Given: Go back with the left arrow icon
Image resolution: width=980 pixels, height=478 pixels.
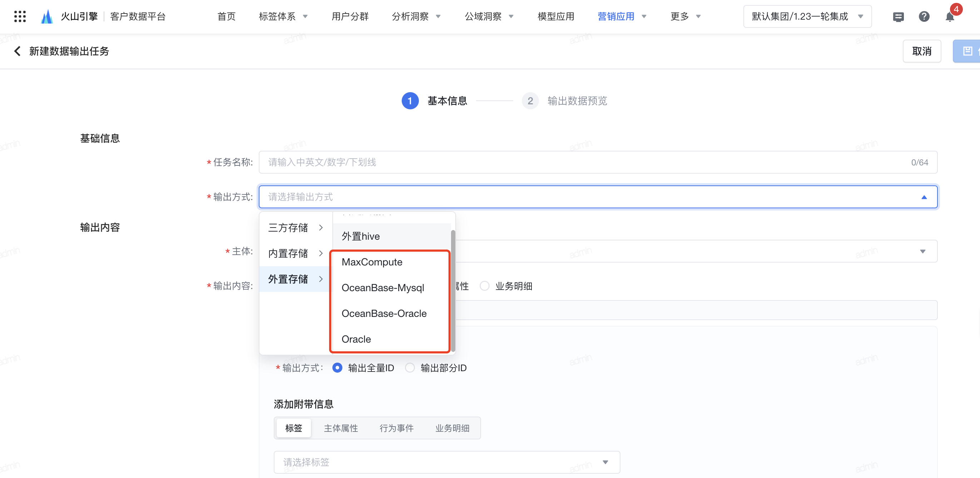Looking at the screenshot, I should point(17,51).
